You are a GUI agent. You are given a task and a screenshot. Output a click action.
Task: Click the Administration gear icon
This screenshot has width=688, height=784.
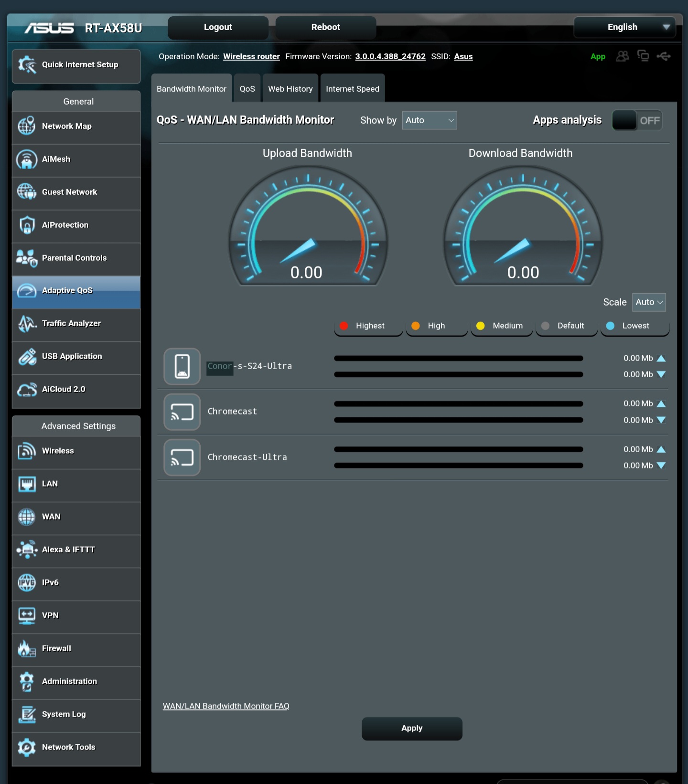point(27,681)
